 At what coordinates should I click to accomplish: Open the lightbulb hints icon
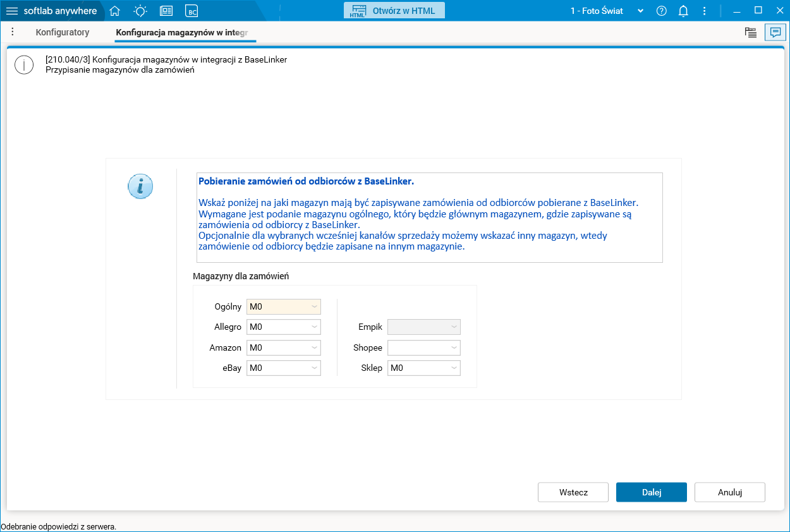(x=140, y=11)
